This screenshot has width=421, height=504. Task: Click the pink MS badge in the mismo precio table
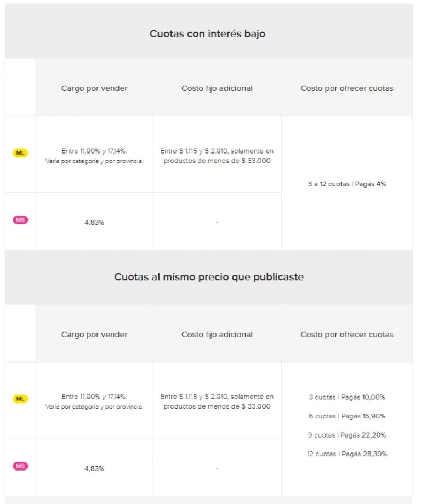(20, 466)
